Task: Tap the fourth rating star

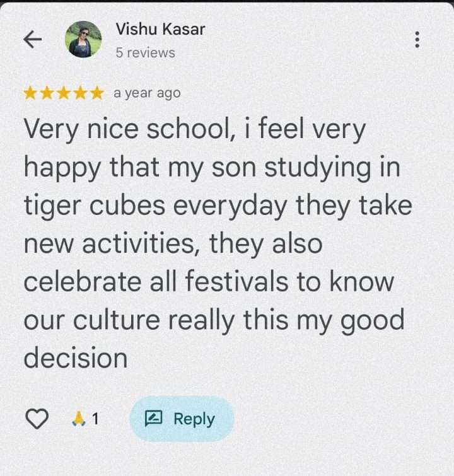Action: [79, 93]
